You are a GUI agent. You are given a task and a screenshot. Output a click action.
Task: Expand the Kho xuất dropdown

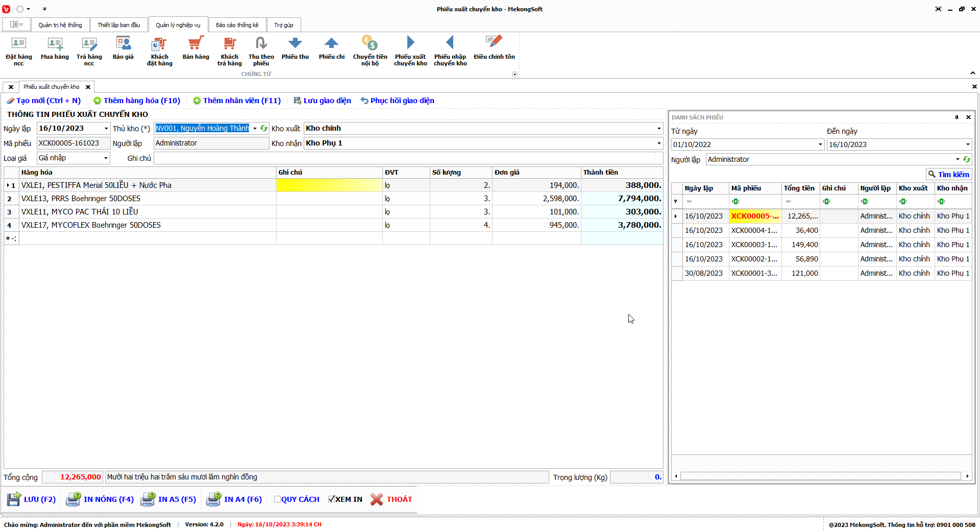[x=658, y=129]
